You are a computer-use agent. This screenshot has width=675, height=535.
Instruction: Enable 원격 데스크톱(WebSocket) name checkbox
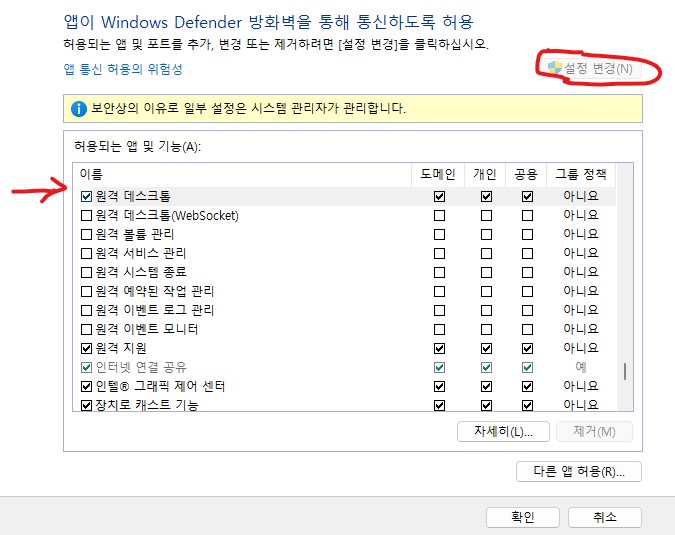coord(87,216)
